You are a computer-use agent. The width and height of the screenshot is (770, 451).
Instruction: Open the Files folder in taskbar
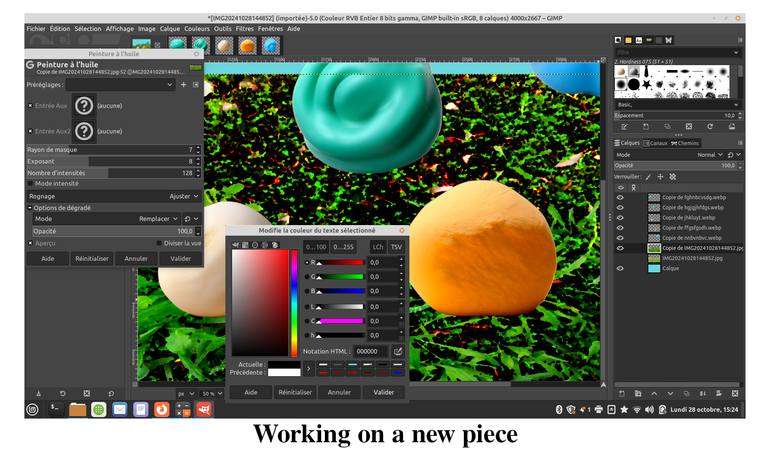pyautogui.click(x=77, y=409)
